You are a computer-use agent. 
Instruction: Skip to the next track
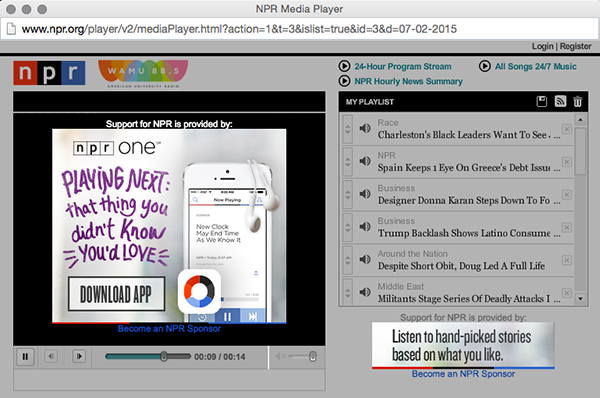pyautogui.click(x=79, y=356)
